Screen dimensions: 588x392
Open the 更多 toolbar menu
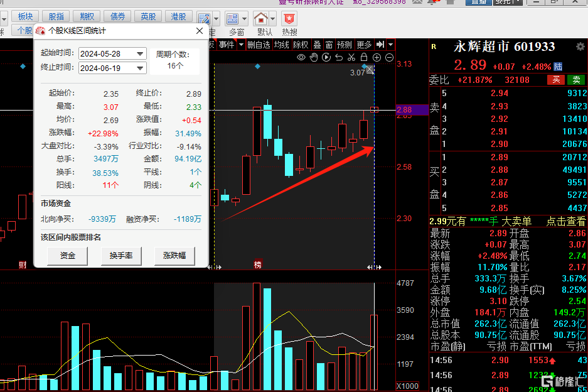364,45
